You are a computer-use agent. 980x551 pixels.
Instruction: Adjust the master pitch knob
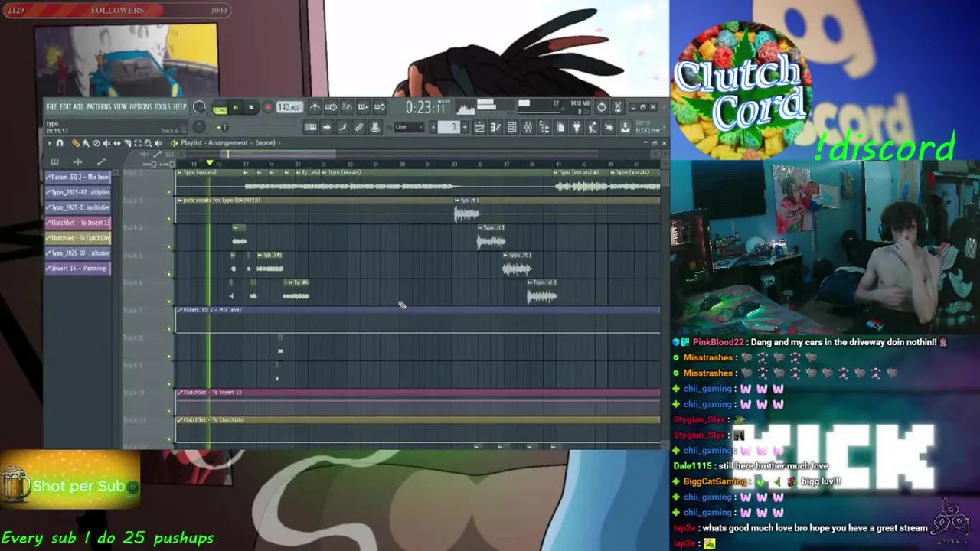click(x=199, y=127)
